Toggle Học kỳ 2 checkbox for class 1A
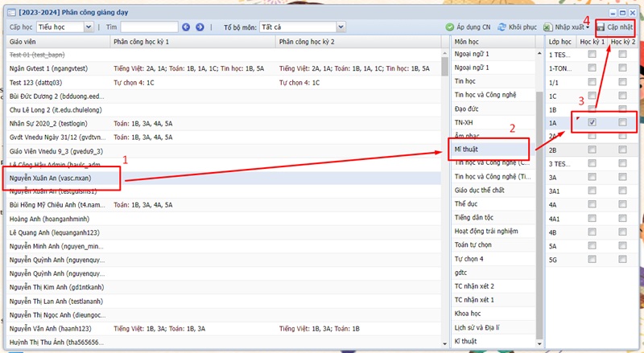 point(622,122)
